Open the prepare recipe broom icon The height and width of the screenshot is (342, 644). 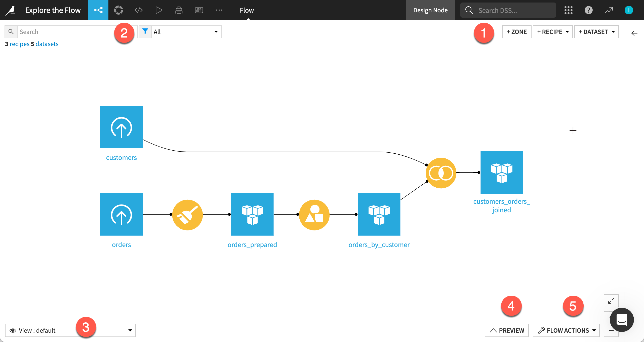pos(187,215)
